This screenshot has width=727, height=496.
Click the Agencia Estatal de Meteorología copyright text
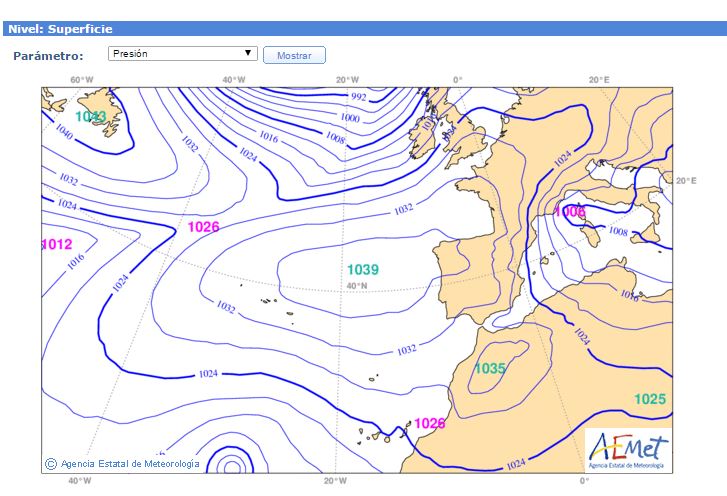[x=129, y=464]
